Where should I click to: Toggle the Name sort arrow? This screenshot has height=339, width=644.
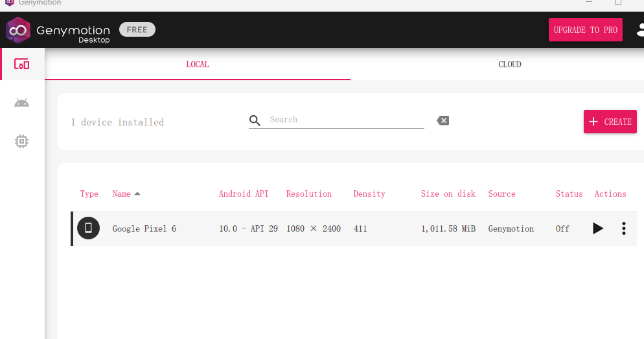[x=137, y=194]
